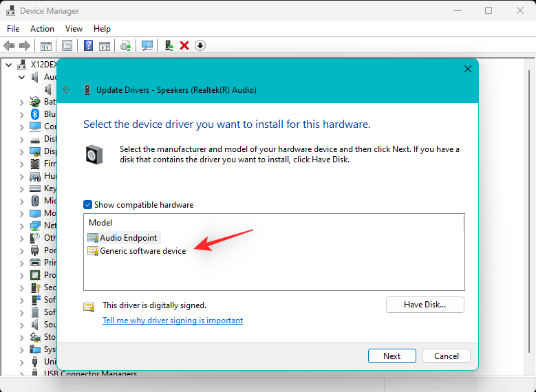Click the Have Disk button
The image size is (536, 392).
click(x=425, y=304)
